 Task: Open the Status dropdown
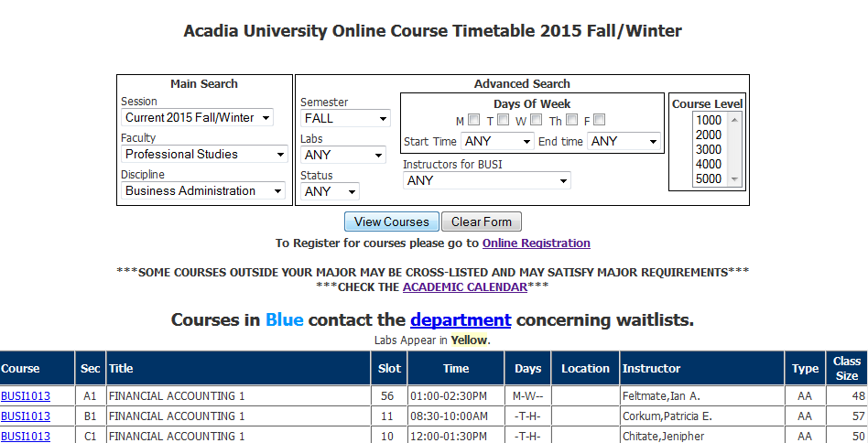click(x=330, y=191)
